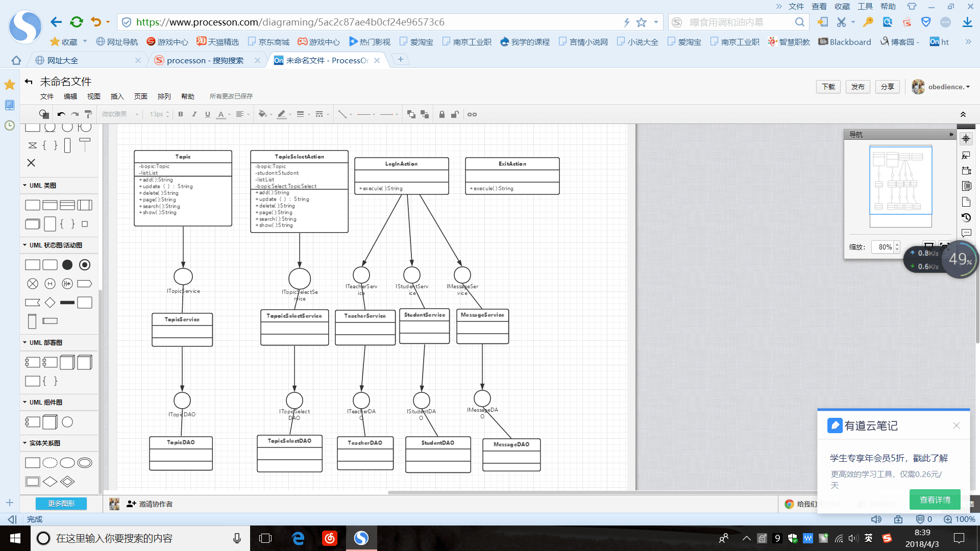Click the send to back icon

tap(425, 114)
